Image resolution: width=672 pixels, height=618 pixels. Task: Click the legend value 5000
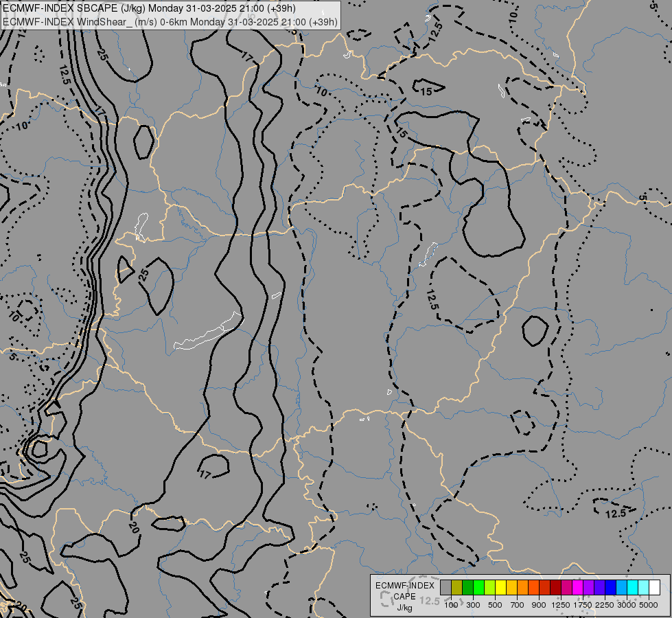(x=649, y=605)
